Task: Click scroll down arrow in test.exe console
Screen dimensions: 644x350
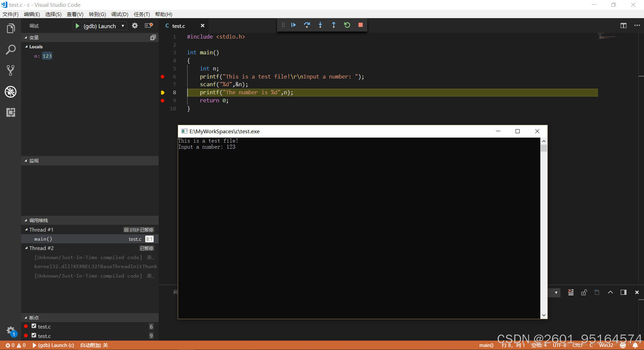Action: [x=544, y=315]
